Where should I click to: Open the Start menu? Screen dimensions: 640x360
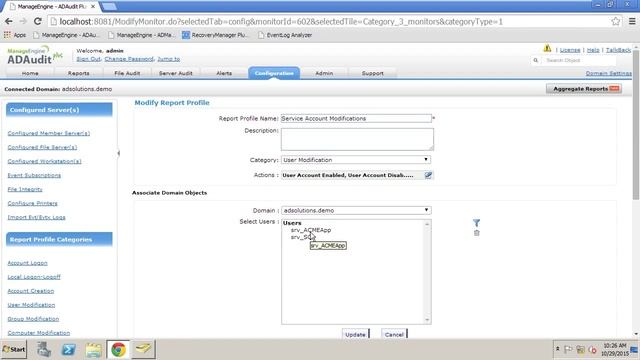point(14,349)
